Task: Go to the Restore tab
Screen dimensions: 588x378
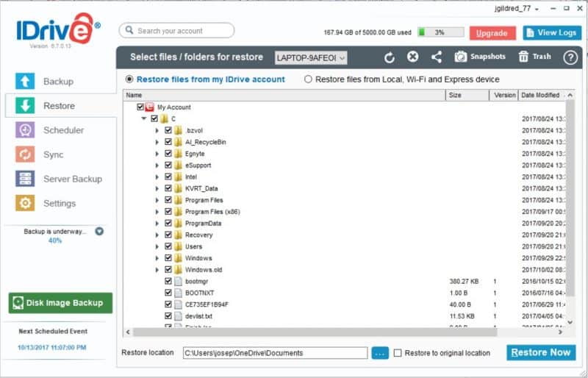Action: (x=61, y=106)
